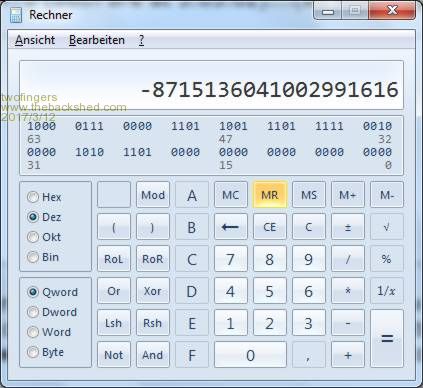Click the percent % button
Screen dimensions: 423x388
pyautogui.click(x=387, y=259)
